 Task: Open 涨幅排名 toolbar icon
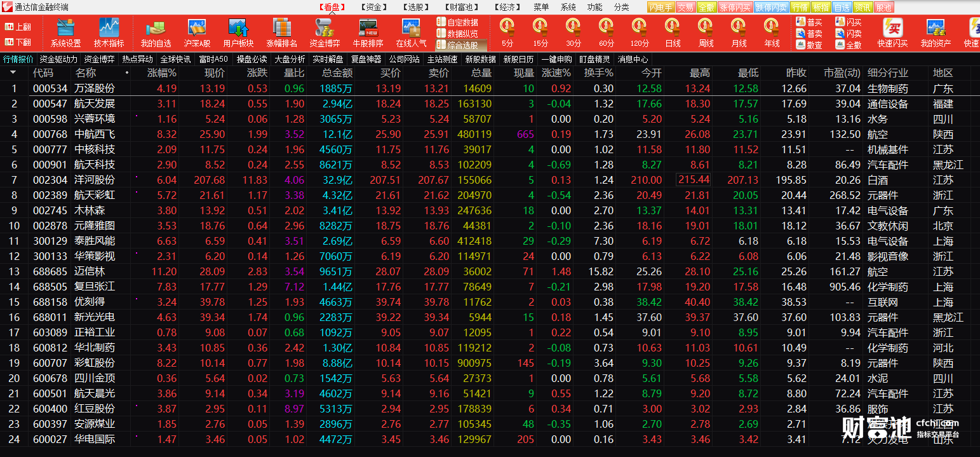(x=281, y=33)
